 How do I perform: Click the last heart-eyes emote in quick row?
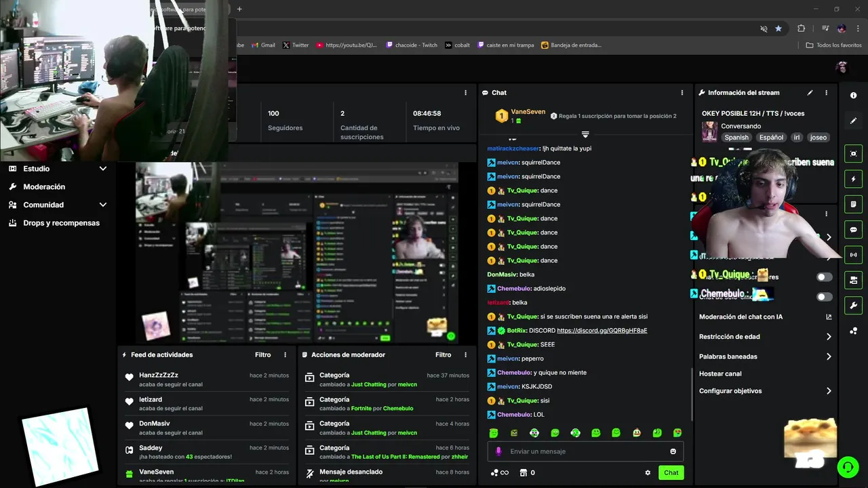click(677, 433)
